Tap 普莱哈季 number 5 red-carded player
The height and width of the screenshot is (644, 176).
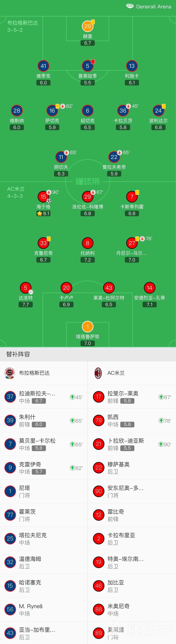click(x=87, y=66)
